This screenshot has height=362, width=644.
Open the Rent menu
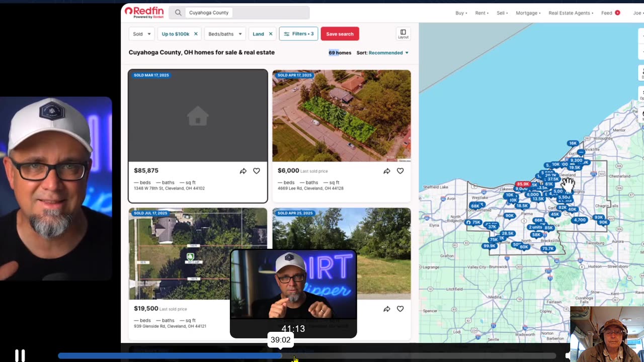(482, 13)
